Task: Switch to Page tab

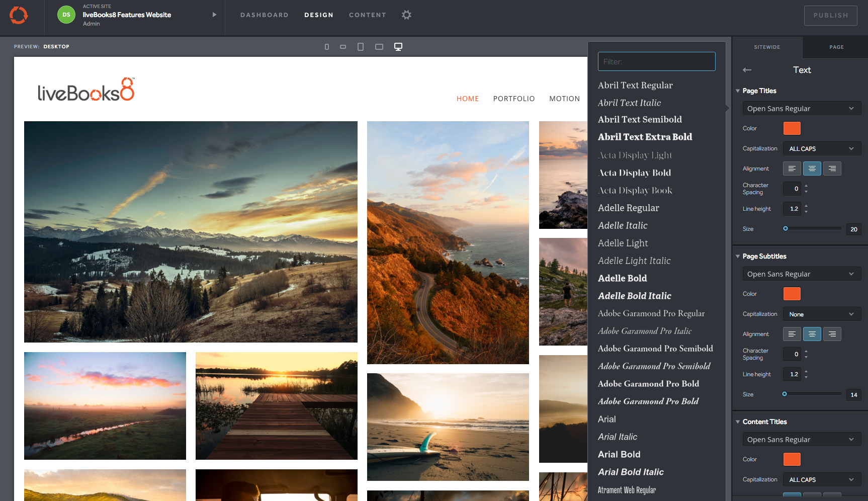Action: click(836, 47)
